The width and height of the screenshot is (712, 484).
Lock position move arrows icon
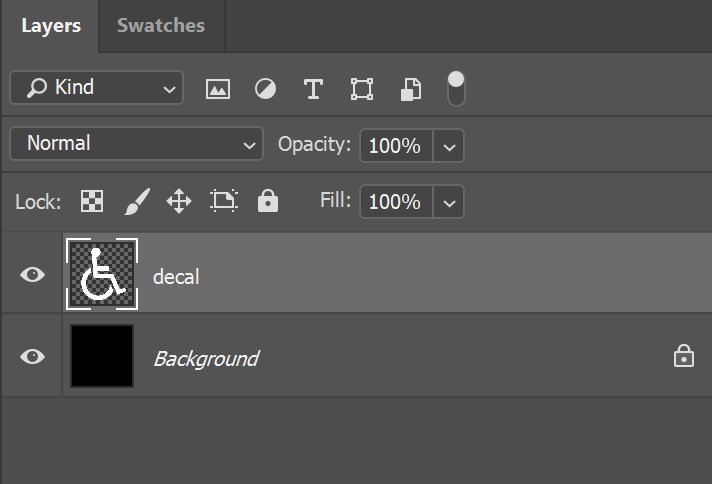(x=179, y=201)
